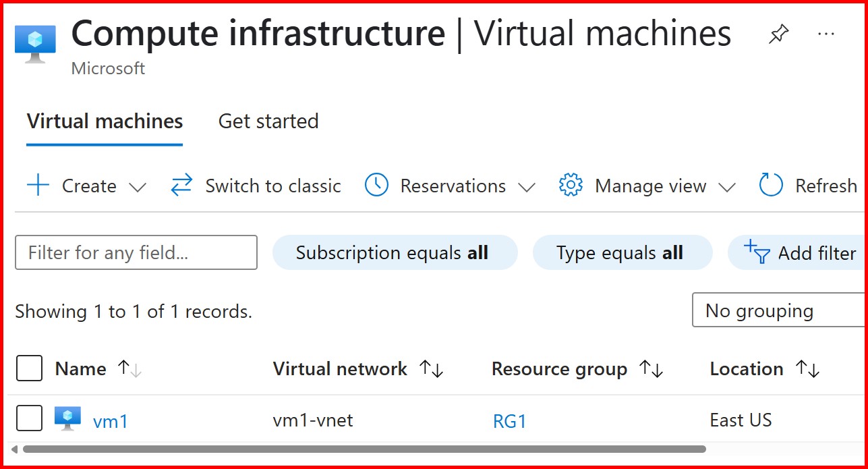Screen dimensions: 868x469
Task: Click the Location column header
Action: coord(747,369)
